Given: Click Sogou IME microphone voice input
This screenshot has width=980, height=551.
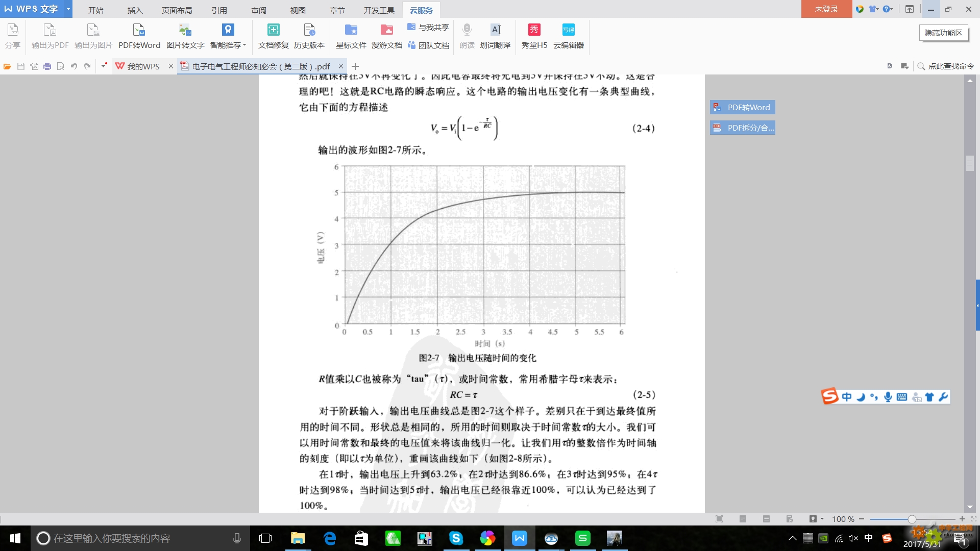Looking at the screenshot, I should point(888,397).
